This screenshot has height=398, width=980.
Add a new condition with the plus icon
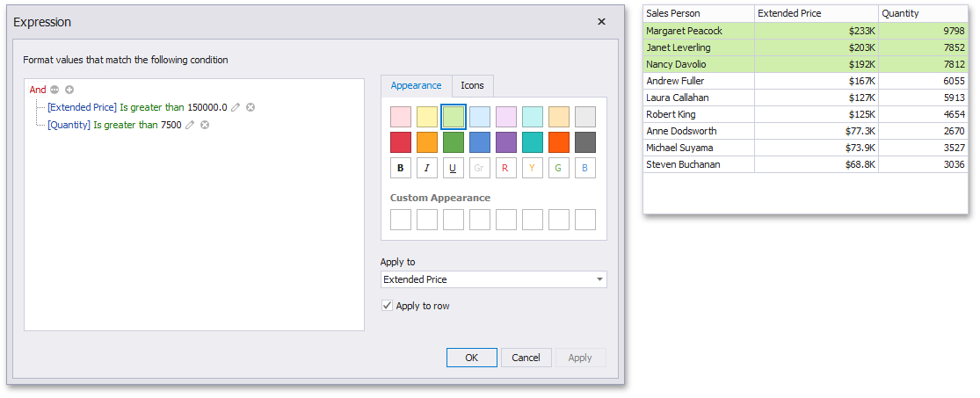pyautogui.click(x=69, y=90)
